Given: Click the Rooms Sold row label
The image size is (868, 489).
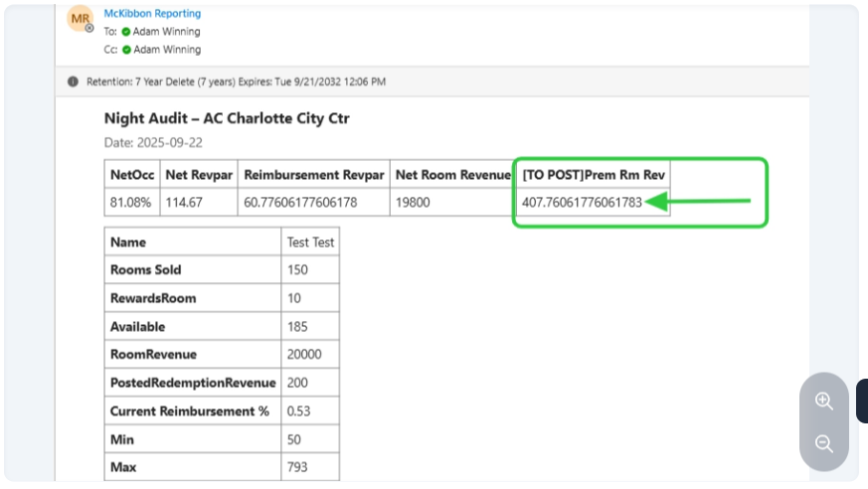Looking at the screenshot, I should (x=145, y=269).
